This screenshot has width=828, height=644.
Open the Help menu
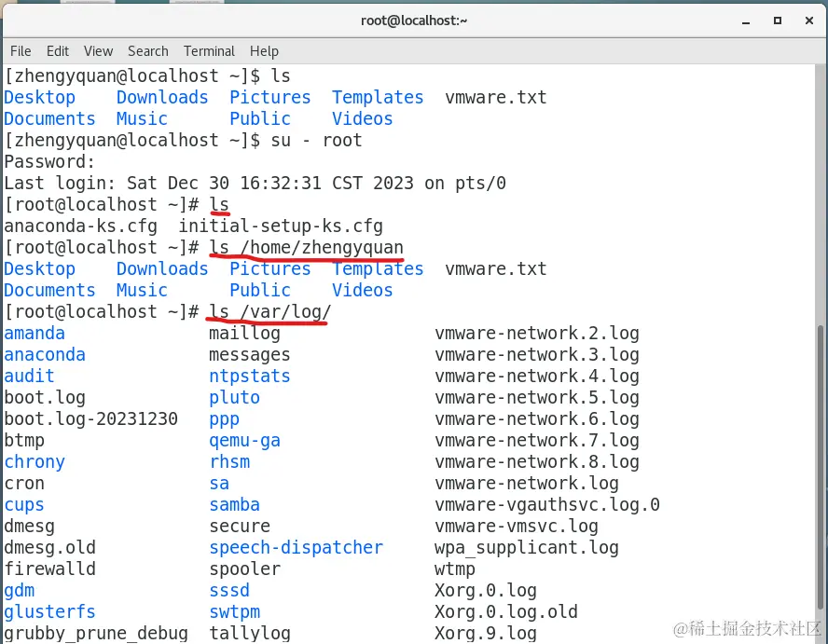[264, 51]
